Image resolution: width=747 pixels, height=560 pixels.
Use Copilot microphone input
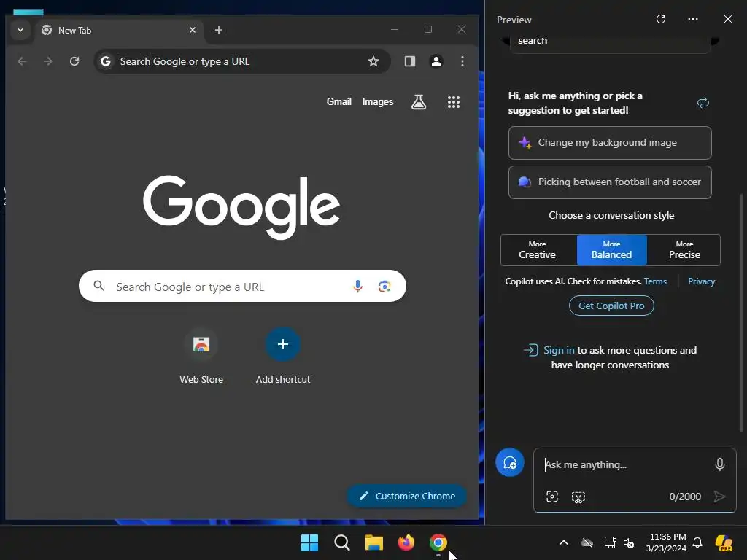point(720,464)
